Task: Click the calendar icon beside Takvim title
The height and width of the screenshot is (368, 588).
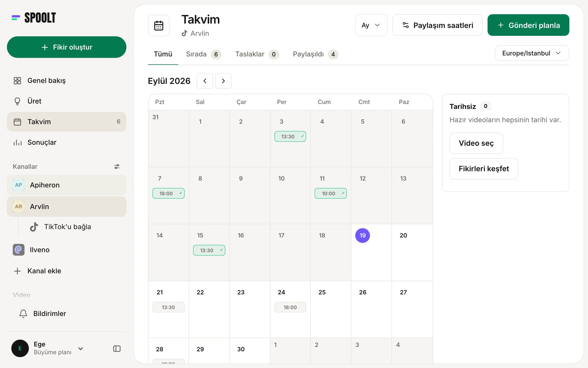Action: click(x=159, y=26)
